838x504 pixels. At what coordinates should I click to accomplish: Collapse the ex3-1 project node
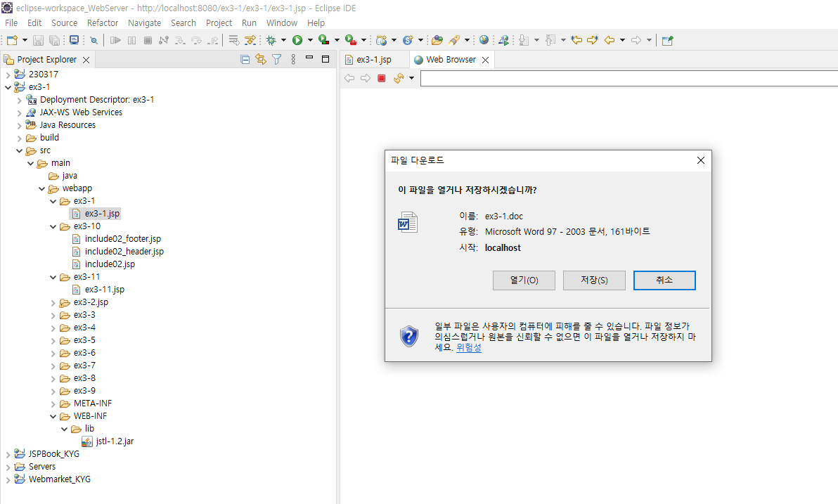coord(8,87)
